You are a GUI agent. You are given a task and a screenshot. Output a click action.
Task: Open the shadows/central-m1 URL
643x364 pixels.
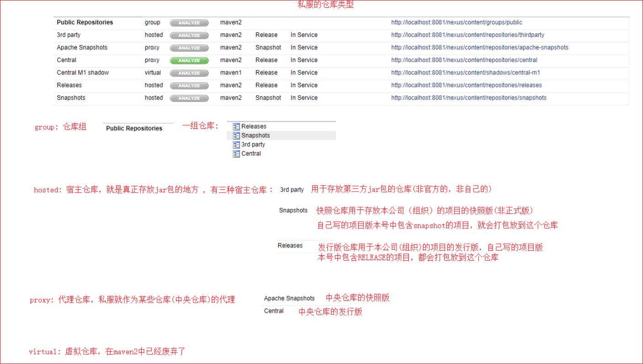tap(466, 73)
